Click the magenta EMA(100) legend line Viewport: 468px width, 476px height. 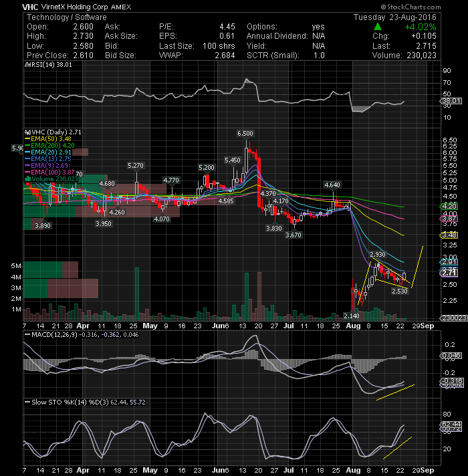coord(27,172)
